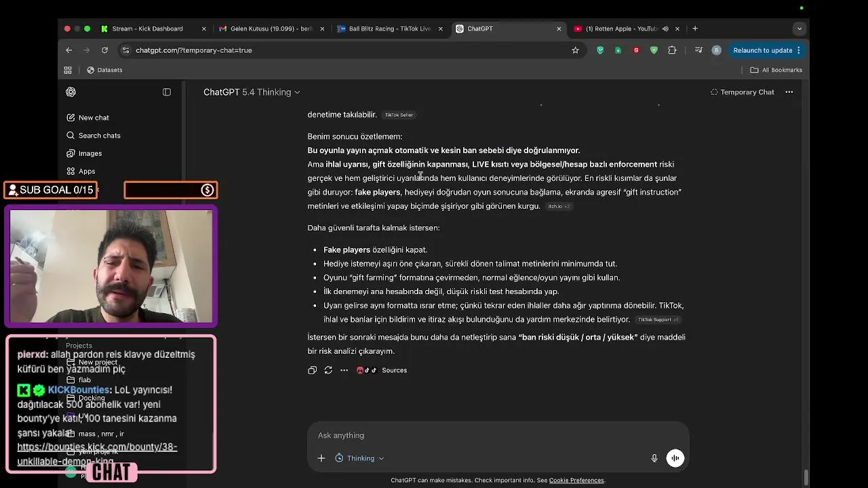868x488 pixels.
Task: Open the All Bookmarks folder
Action: click(x=776, y=70)
